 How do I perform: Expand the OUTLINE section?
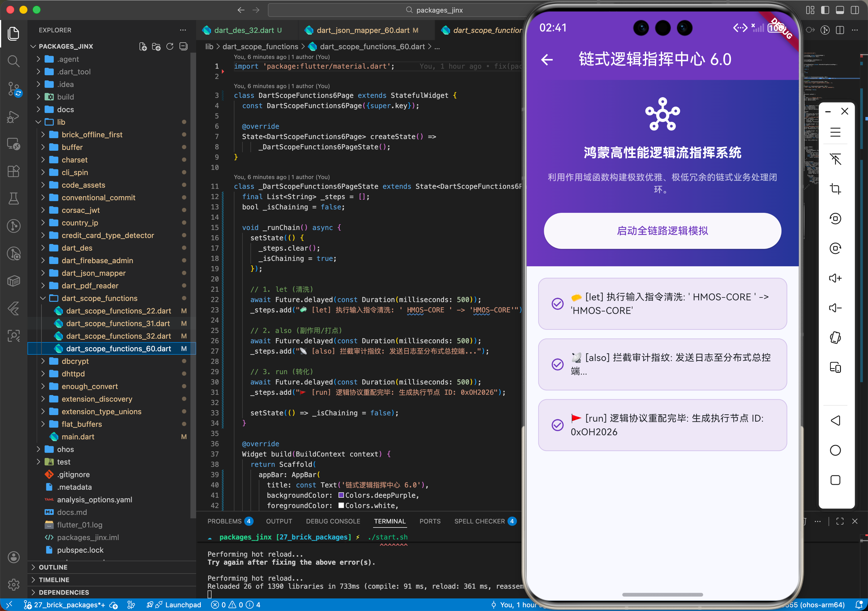53,567
